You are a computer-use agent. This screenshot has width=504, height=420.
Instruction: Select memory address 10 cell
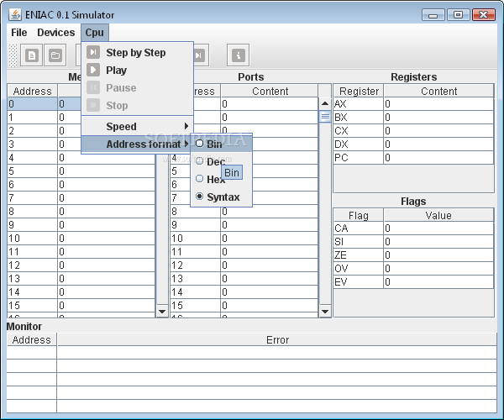(x=32, y=239)
